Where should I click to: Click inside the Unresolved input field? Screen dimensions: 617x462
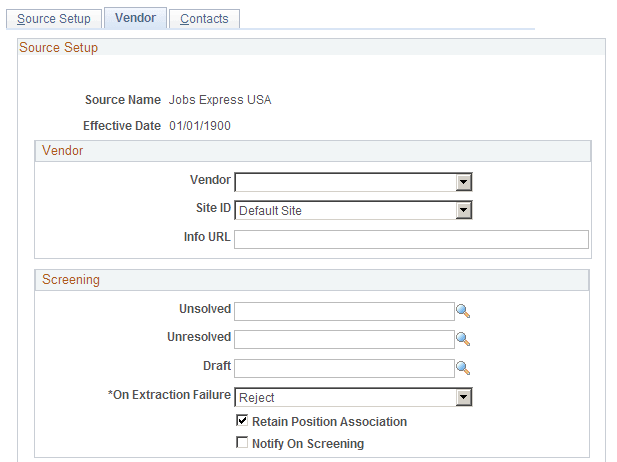click(344, 339)
